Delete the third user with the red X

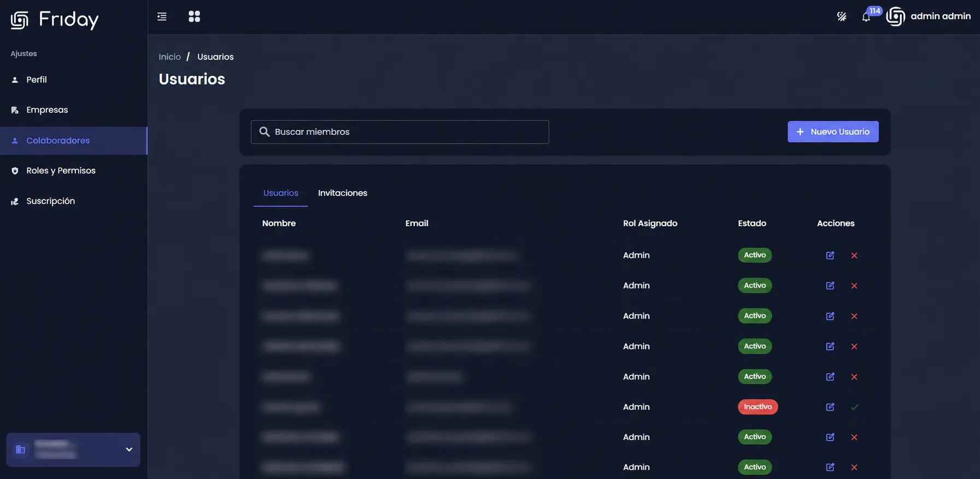(x=854, y=316)
